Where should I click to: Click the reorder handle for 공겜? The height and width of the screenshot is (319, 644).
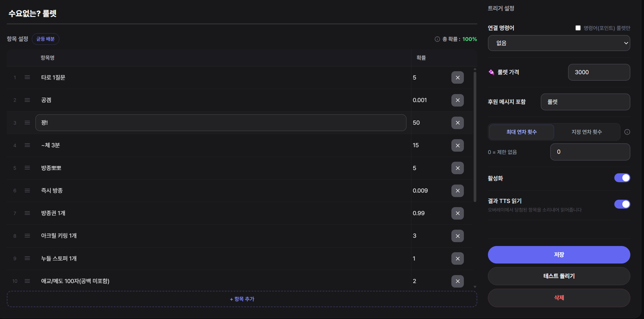(27, 100)
